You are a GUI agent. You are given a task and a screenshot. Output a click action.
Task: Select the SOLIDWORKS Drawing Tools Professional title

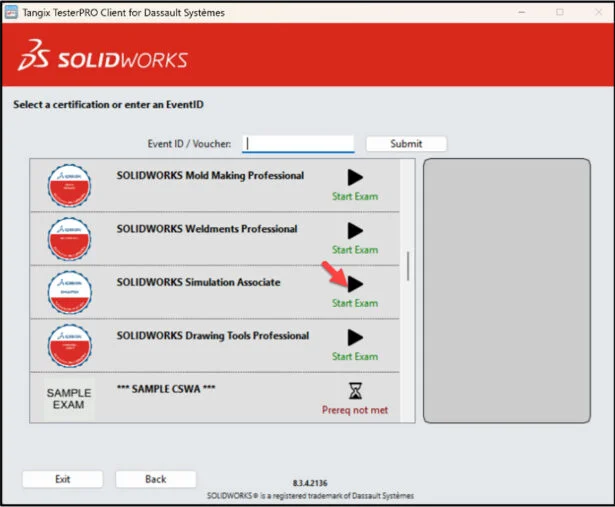click(x=212, y=336)
